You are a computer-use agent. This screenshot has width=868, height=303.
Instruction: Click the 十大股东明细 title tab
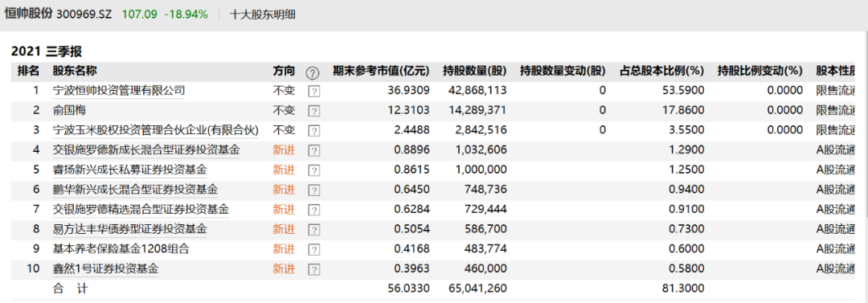click(262, 15)
